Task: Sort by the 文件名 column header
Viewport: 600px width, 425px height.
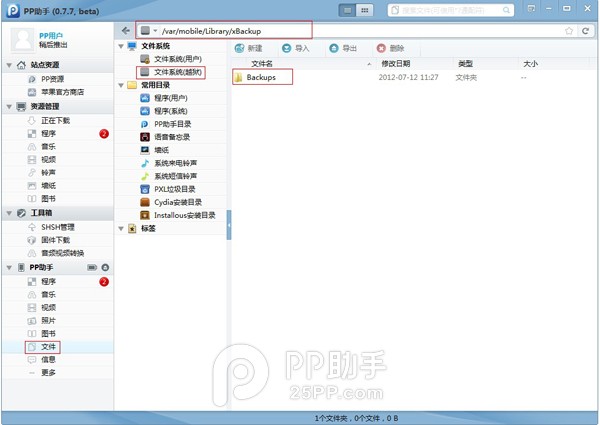Action: coord(262,64)
